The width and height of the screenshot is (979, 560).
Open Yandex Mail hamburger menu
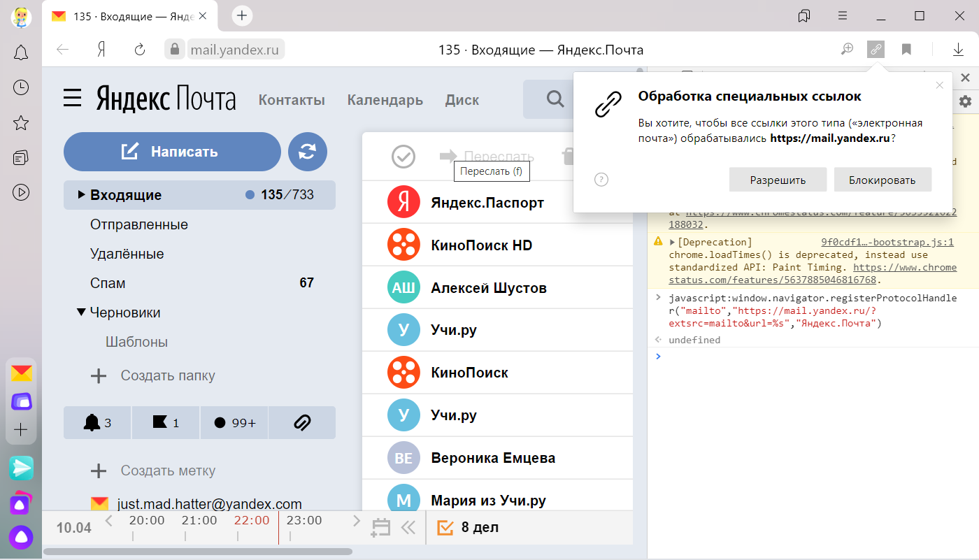pyautogui.click(x=73, y=98)
